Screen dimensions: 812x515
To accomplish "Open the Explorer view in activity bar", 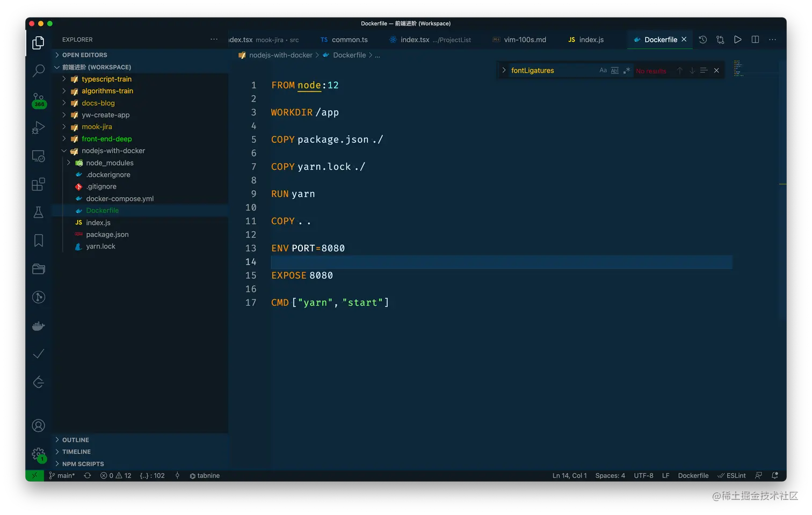I will [38, 43].
